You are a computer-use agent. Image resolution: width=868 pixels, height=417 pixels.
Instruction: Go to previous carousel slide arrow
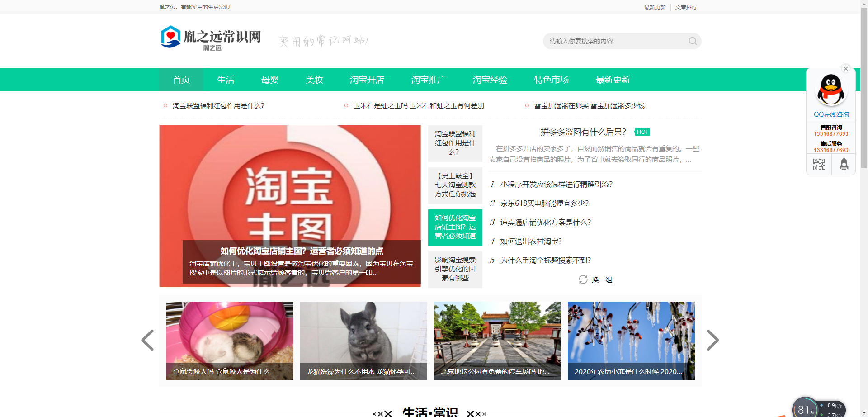(147, 340)
